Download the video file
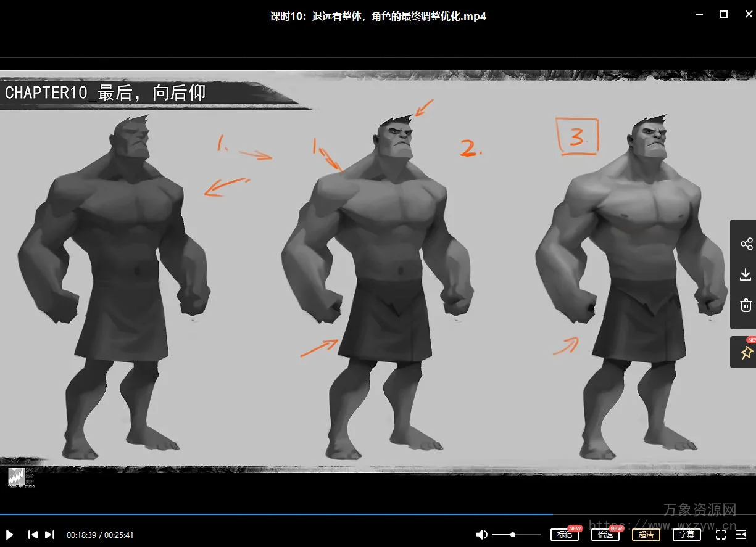The image size is (756, 547). [x=746, y=274]
